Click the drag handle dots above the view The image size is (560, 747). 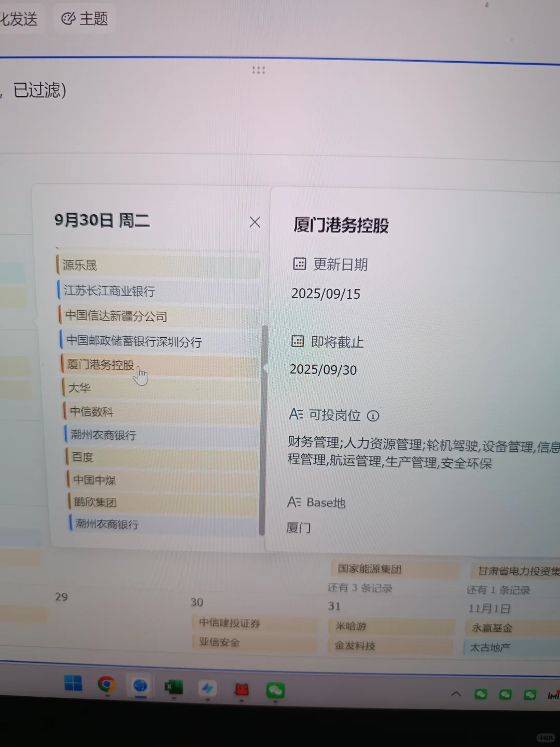(258, 70)
